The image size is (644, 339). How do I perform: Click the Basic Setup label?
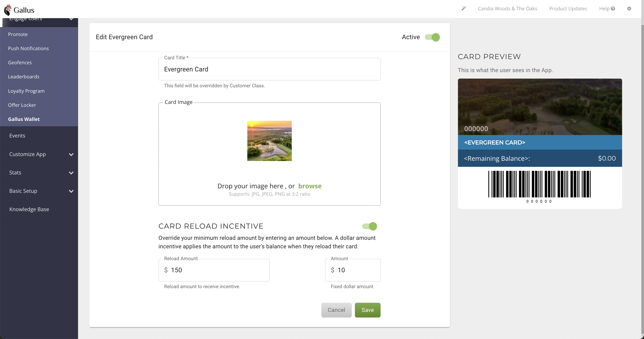[23, 191]
